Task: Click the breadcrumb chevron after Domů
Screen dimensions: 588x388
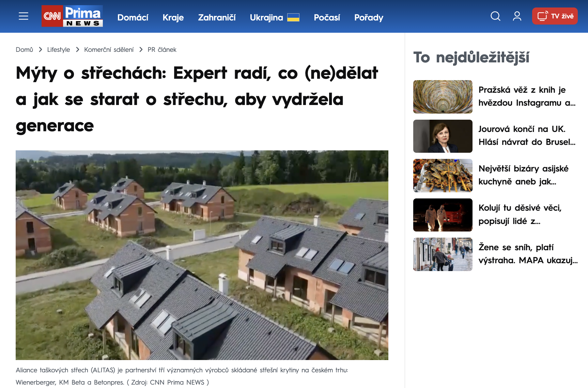Action: (x=40, y=49)
